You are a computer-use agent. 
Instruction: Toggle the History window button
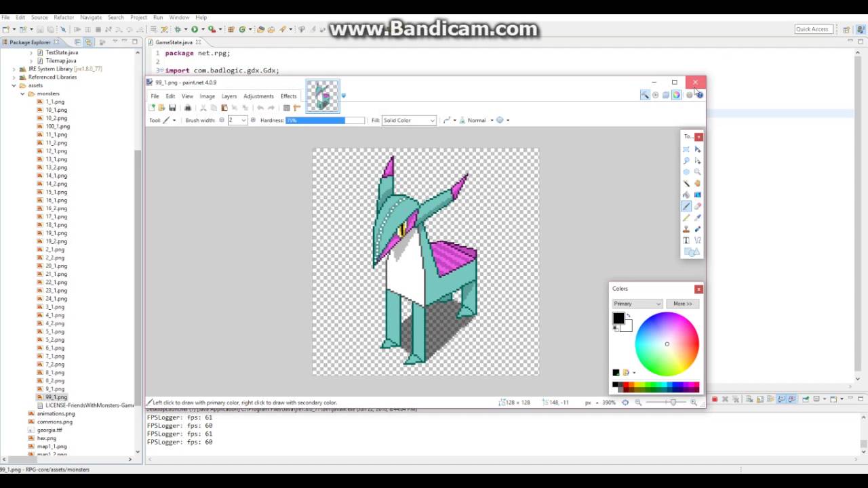point(655,95)
